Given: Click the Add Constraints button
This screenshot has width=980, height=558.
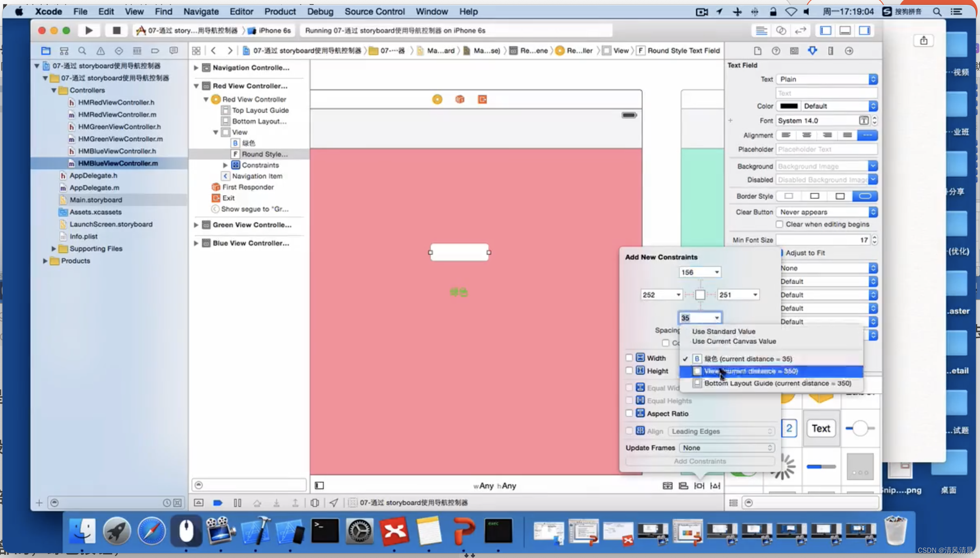Looking at the screenshot, I should pyautogui.click(x=699, y=461).
